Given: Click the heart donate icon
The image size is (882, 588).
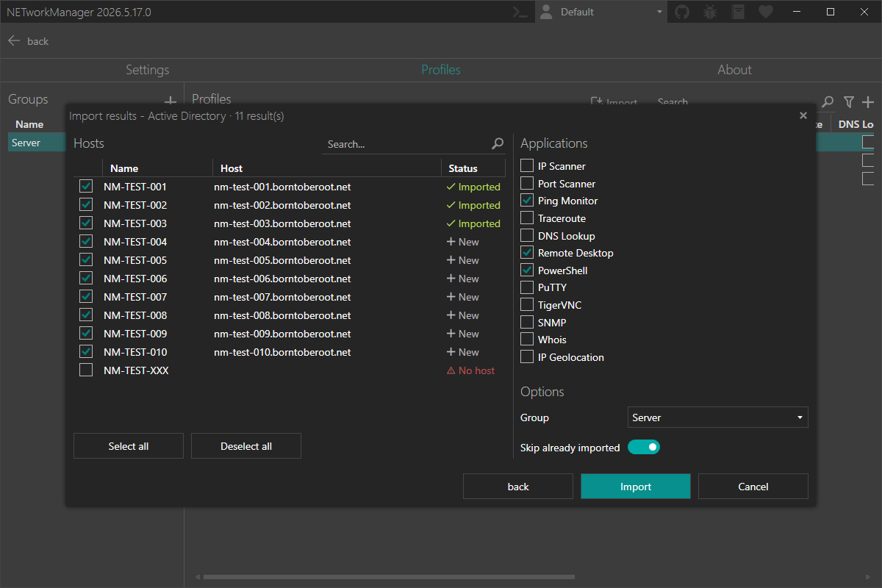Looking at the screenshot, I should (x=766, y=12).
